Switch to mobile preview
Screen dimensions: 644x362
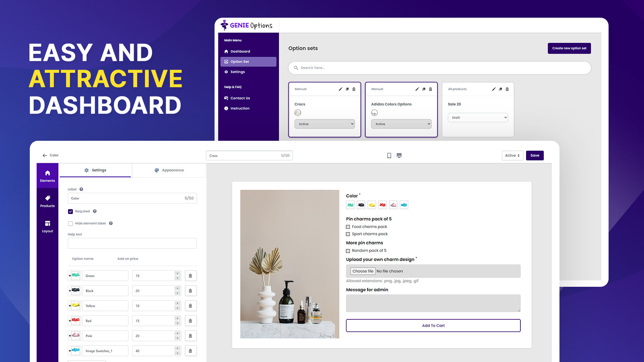(389, 155)
